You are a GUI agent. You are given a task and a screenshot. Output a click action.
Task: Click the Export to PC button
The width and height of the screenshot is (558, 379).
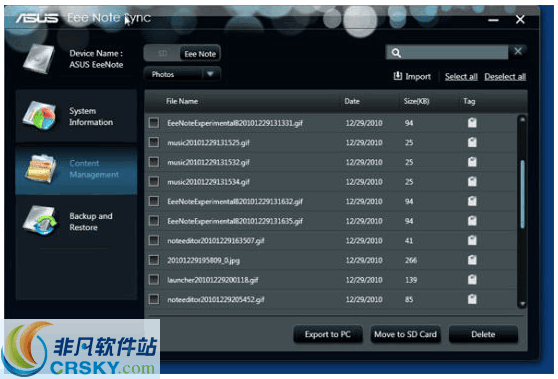[x=328, y=334]
